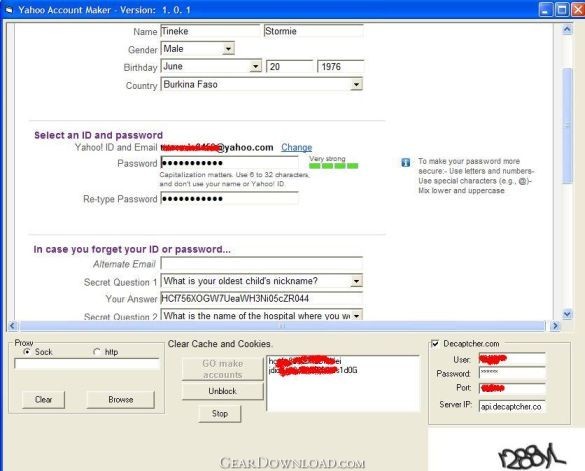
Task: Click the birthday year field showing 1976
Action: [341, 66]
